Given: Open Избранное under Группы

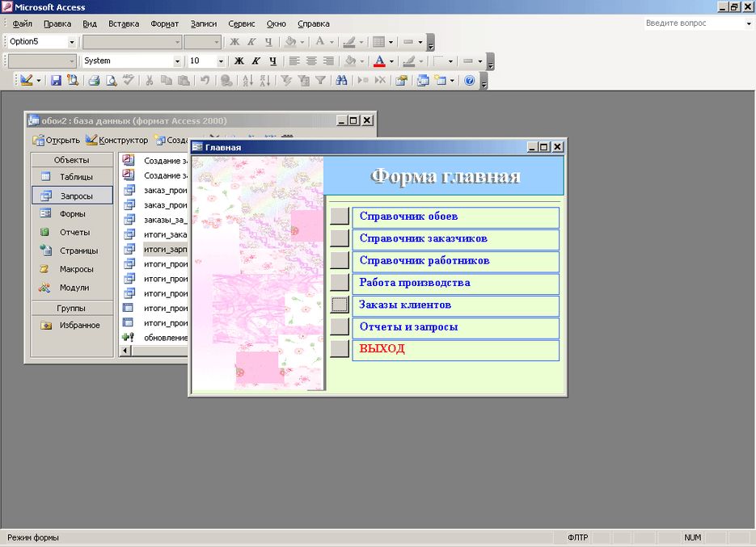Looking at the screenshot, I should coord(72,326).
